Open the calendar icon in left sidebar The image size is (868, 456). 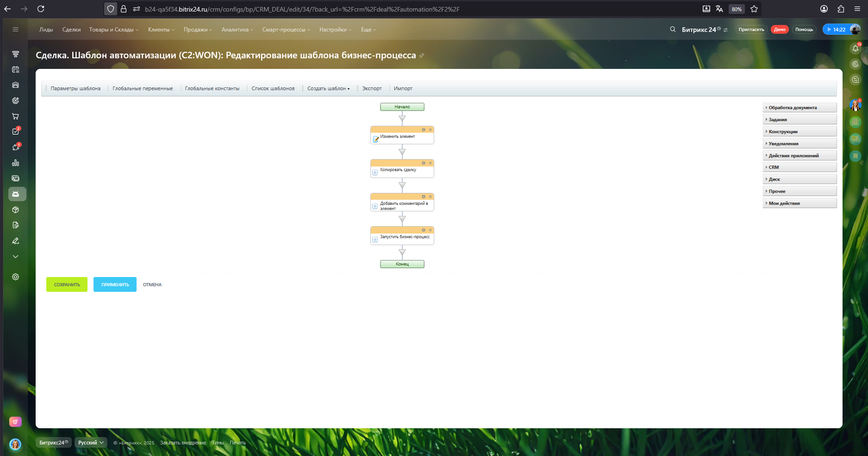pos(15,69)
